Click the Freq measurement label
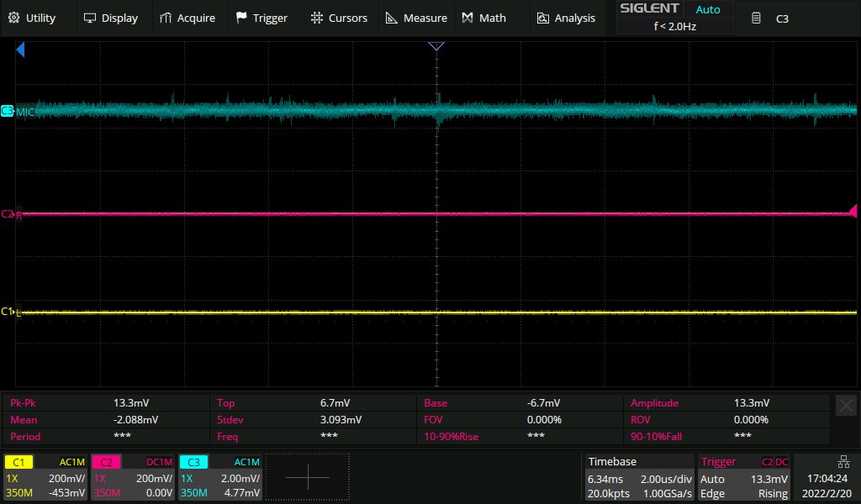The height and width of the screenshot is (504, 861). coord(227,437)
